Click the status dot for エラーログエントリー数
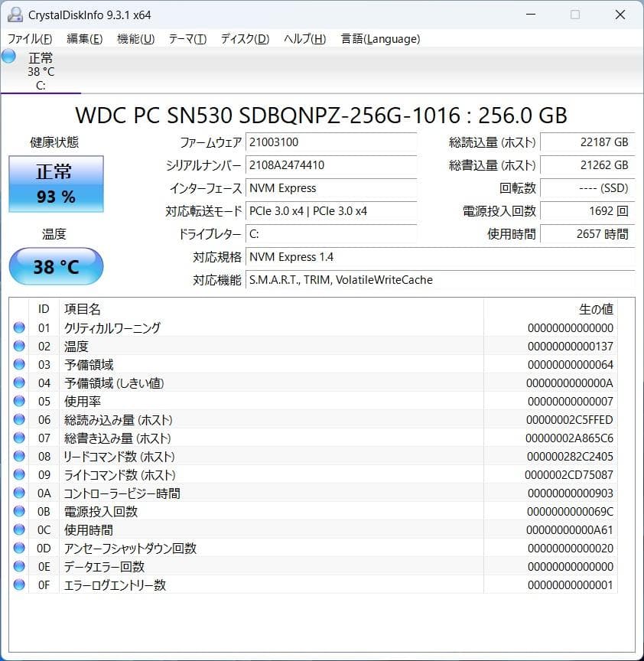The image size is (644, 661). [x=19, y=584]
